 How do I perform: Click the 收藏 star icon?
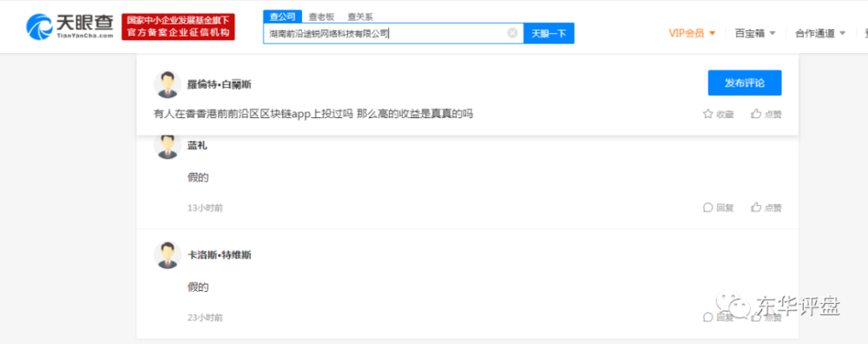point(718,114)
